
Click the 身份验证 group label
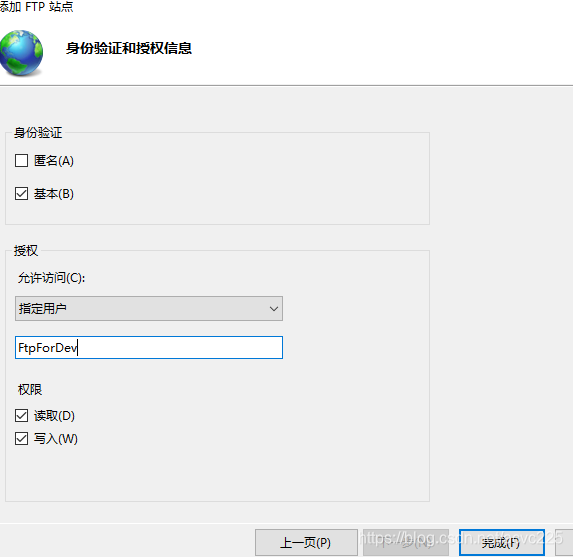38,132
